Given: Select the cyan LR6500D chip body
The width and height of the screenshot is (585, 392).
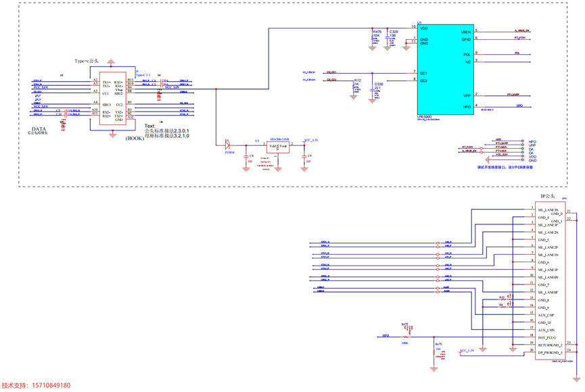Looking at the screenshot, I should coord(446,70).
